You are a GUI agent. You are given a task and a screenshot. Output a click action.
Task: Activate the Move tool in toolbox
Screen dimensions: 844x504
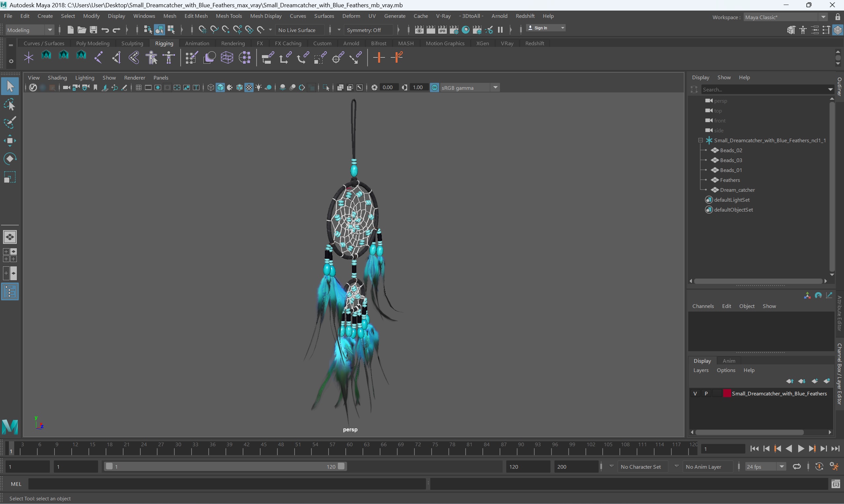[10, 141]
